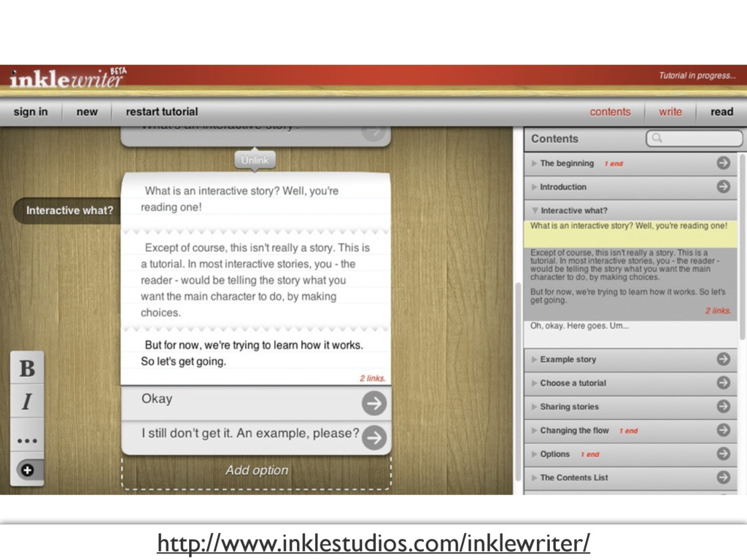Select highlighted yellow contents entry

point(631,233)
